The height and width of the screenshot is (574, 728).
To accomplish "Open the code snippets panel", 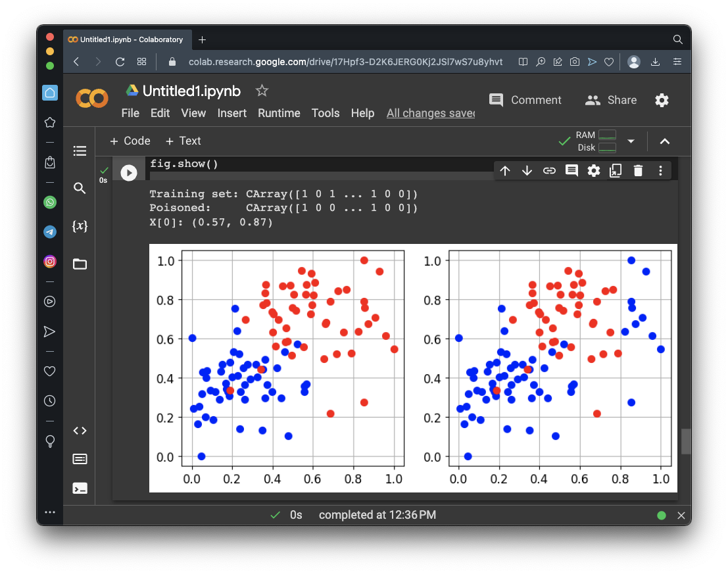I will click(x=80, y=431).
